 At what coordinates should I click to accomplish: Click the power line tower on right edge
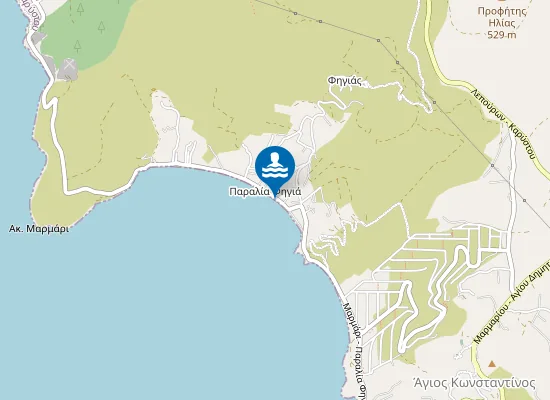524,200
